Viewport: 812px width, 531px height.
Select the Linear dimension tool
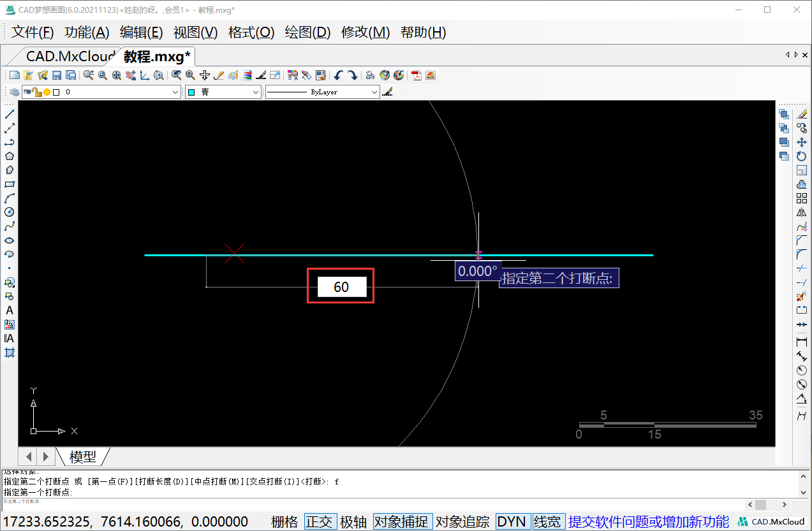(x=802, y=342)
